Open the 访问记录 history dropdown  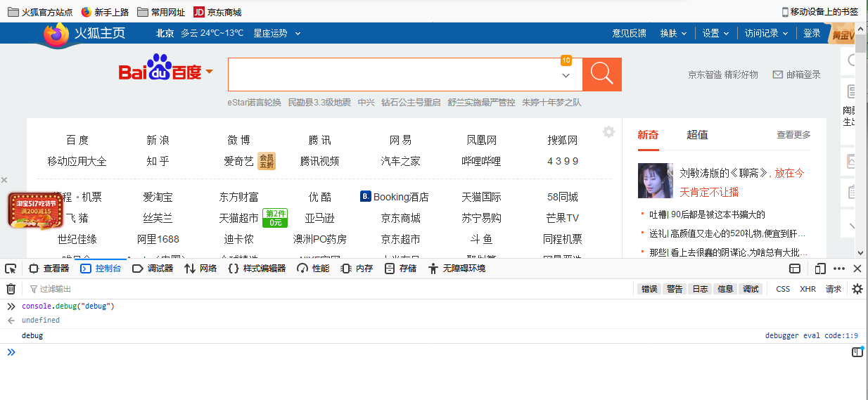point(766,33)
